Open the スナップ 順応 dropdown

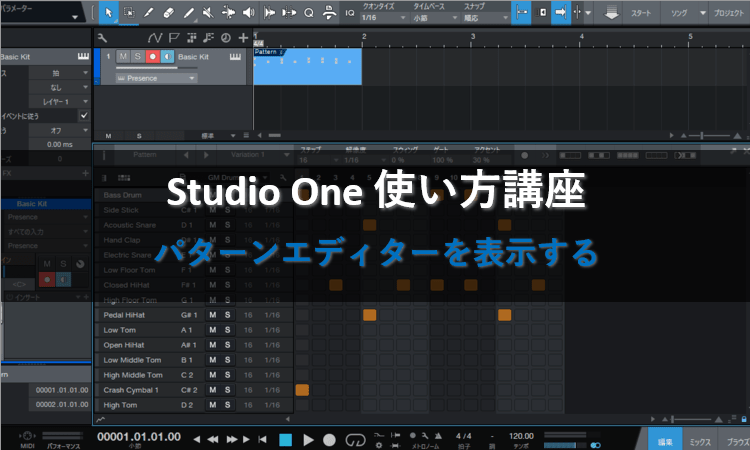(x=486, y=18)
